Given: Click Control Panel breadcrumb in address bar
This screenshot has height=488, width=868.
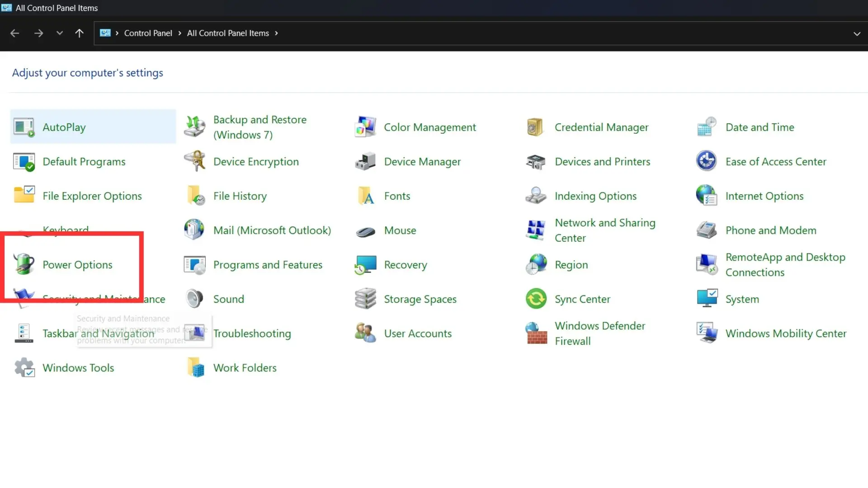Looking at the screenshot, I should click(x=148, y=33).
